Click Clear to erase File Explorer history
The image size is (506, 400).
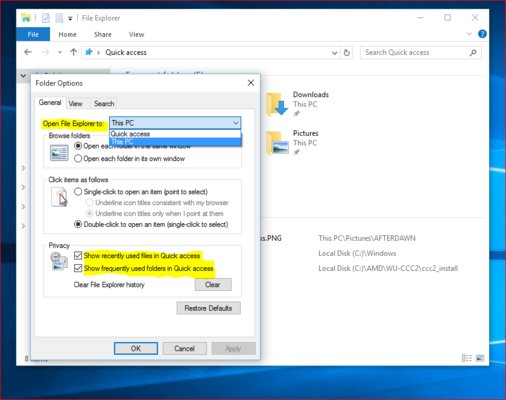pos(213,285)
